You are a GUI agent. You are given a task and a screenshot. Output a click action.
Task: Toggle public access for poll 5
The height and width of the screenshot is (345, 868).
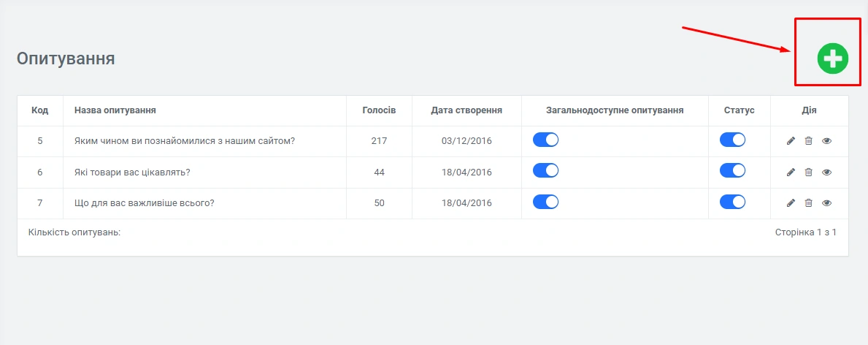tap(545, 140)
